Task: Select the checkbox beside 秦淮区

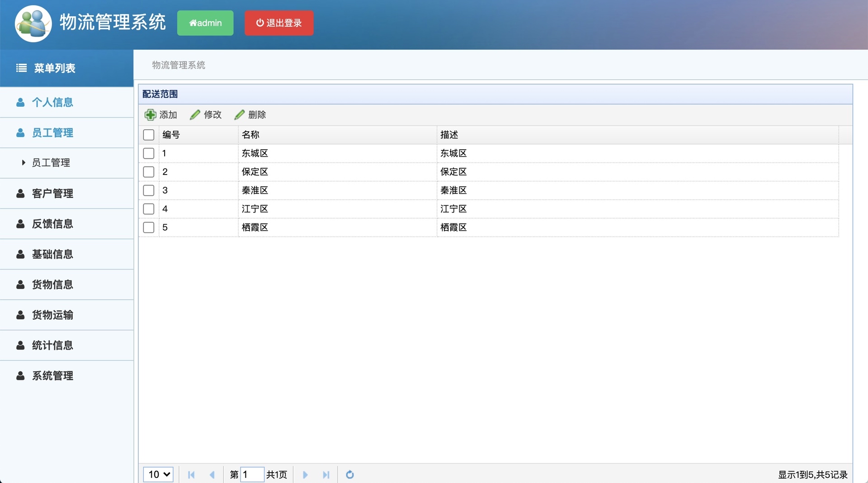Action: click(x=149, y=190)
